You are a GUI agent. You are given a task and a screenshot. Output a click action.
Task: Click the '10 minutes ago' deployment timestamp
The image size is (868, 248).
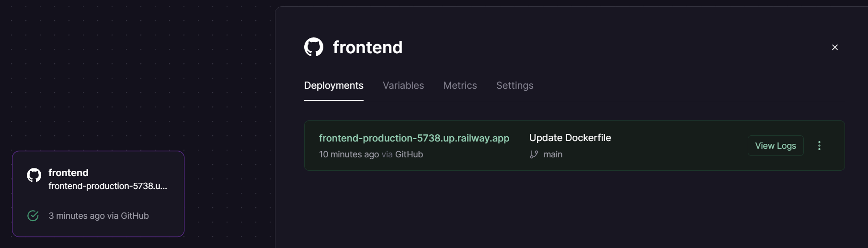[349, 154]
